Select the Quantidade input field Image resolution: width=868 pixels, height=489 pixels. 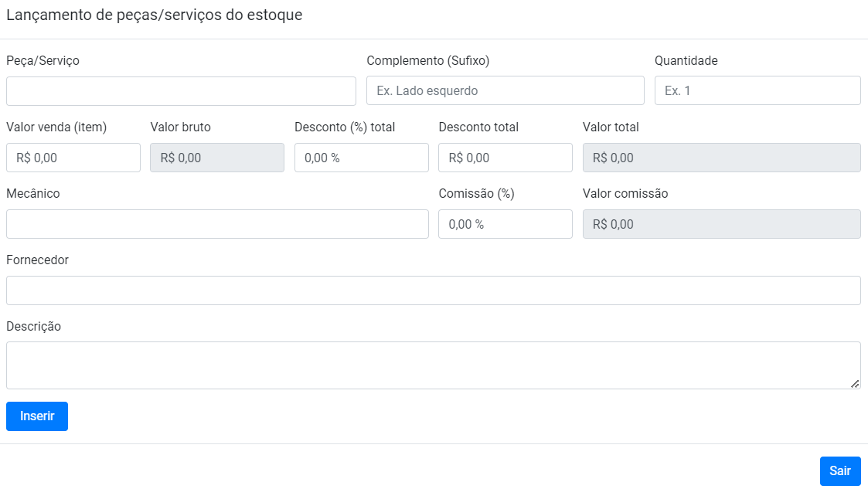(x=757, y=90)
